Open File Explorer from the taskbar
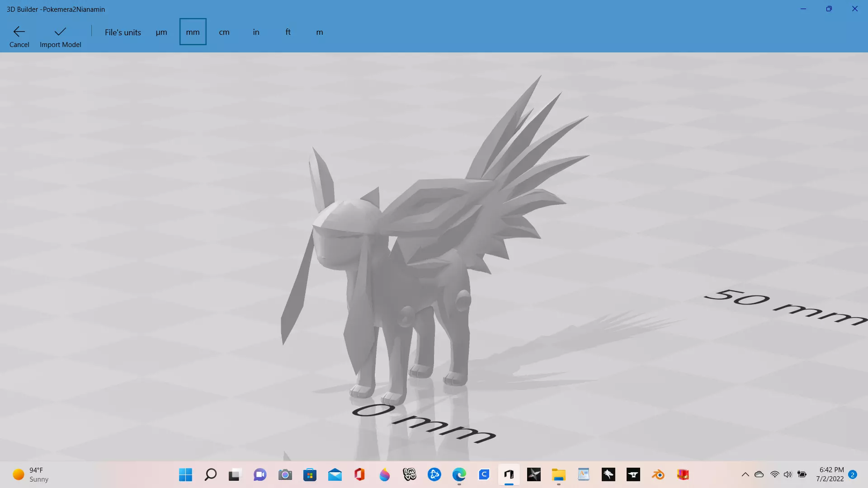The height and width of the screenshot is (488, 868). point(559,474)
